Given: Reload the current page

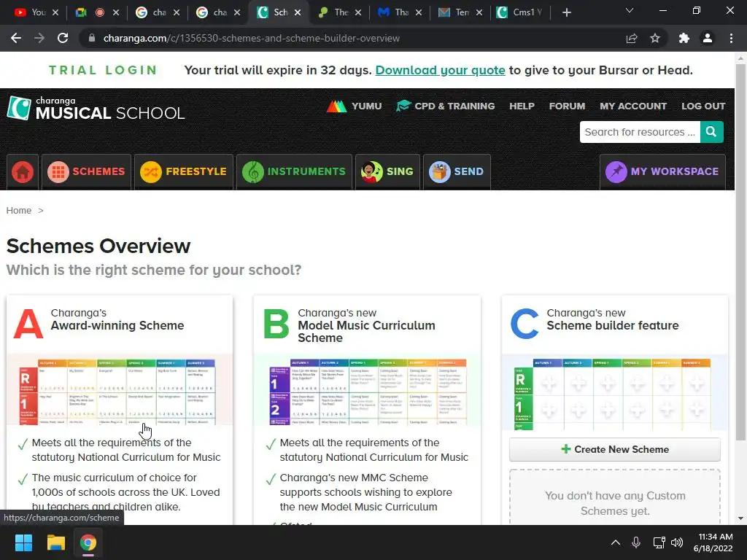Looking at the screenshot, I should tap(63, 38).
